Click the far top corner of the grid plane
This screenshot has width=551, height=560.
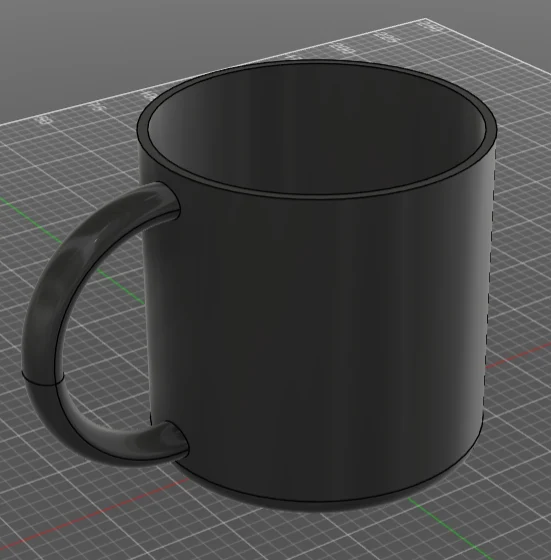426,19
